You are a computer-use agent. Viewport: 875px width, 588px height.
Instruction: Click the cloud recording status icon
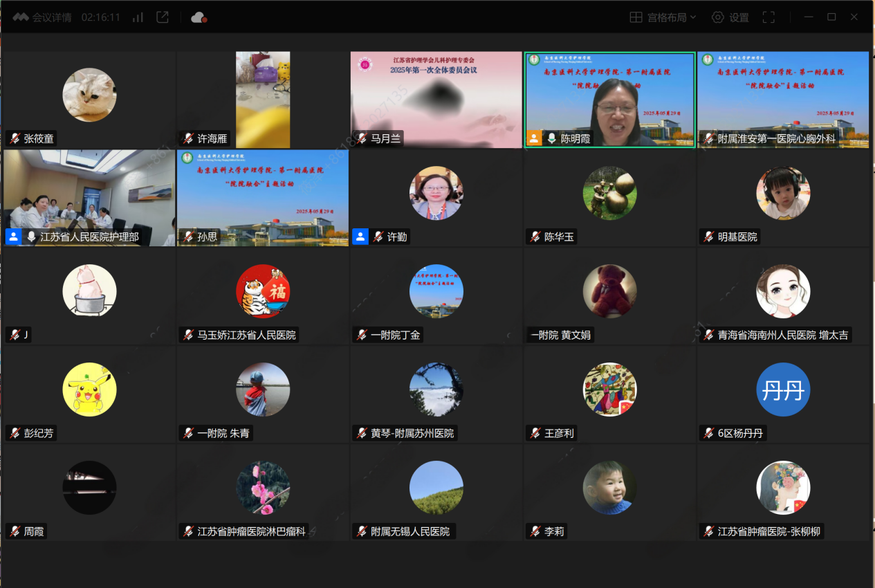[x=199, y=17]
